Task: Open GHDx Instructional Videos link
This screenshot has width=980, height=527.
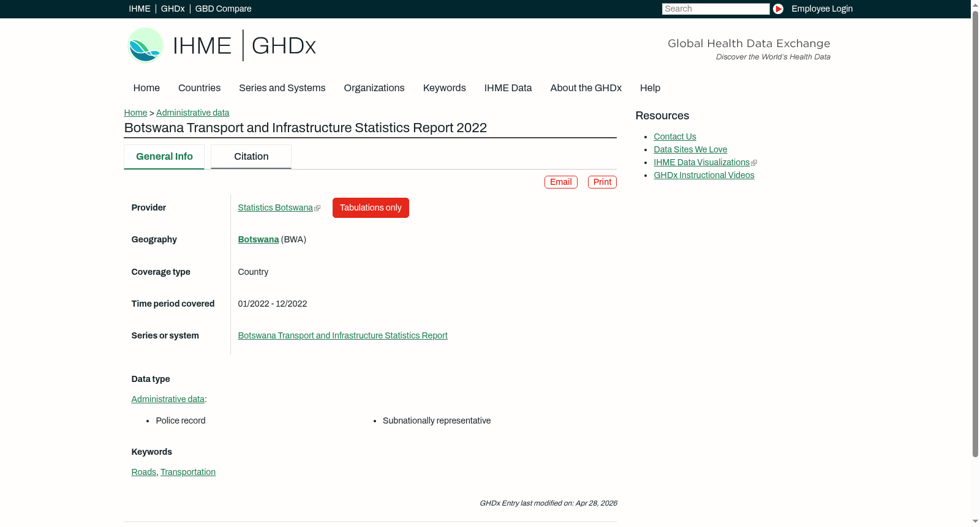Action: point(704,175)
